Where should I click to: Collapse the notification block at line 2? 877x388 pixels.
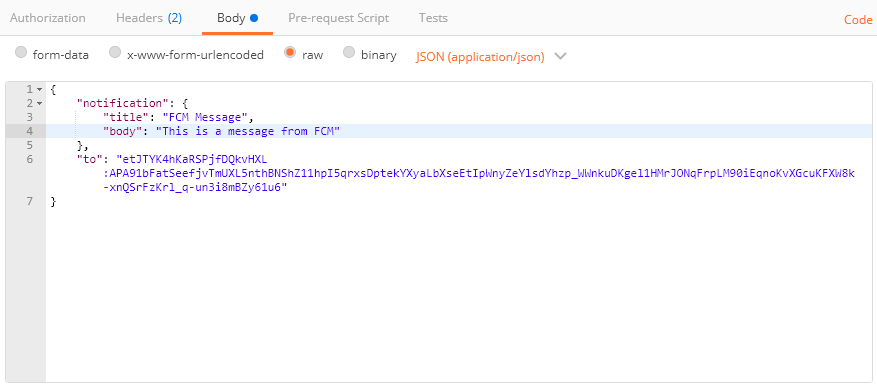(x=39, y=103)
